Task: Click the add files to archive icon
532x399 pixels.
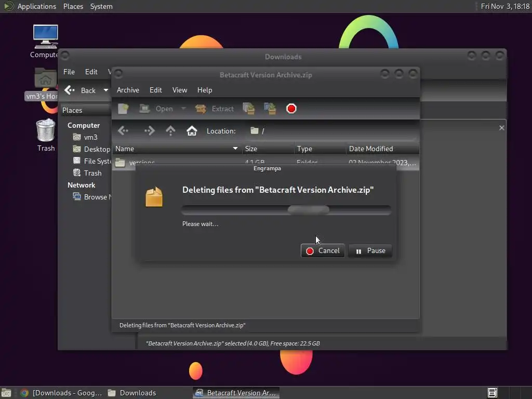Action: pos(249,109)
